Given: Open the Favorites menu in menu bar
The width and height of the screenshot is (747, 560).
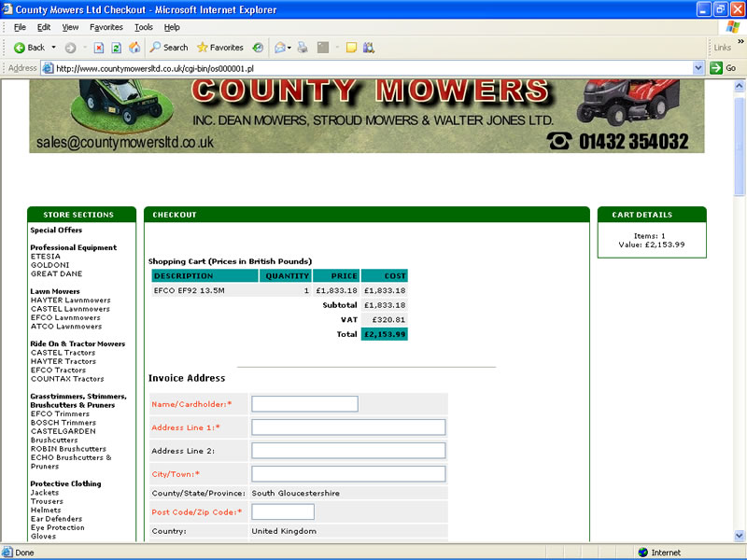Looking at the screenshot, I should point(106,27).
